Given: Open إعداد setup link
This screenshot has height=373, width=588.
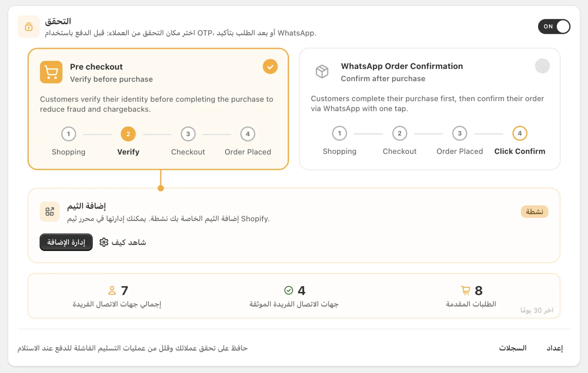Looking at the screenshot, I should (x=555, y=348).
